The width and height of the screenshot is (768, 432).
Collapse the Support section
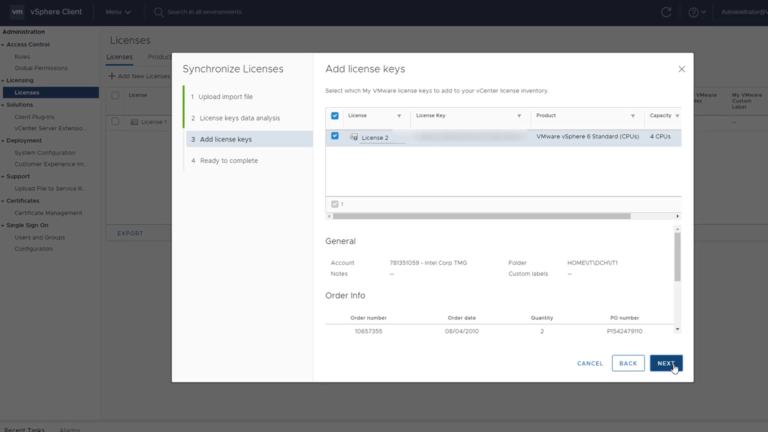click(x=3, y=176)
